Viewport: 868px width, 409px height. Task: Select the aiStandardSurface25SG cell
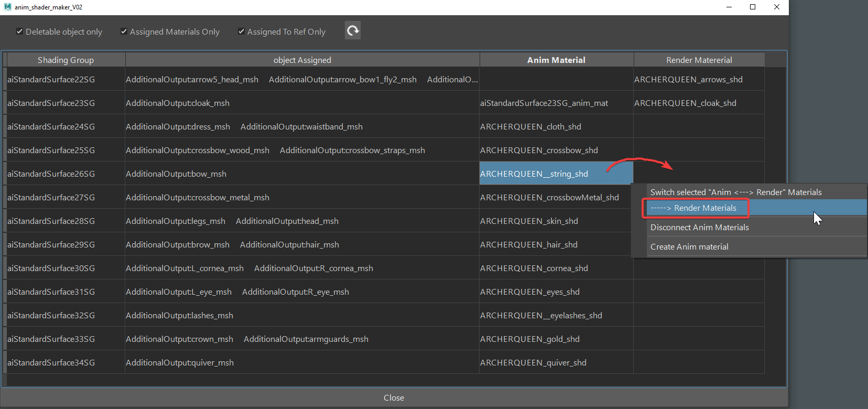pyautogui.click(x=66, y=150)
